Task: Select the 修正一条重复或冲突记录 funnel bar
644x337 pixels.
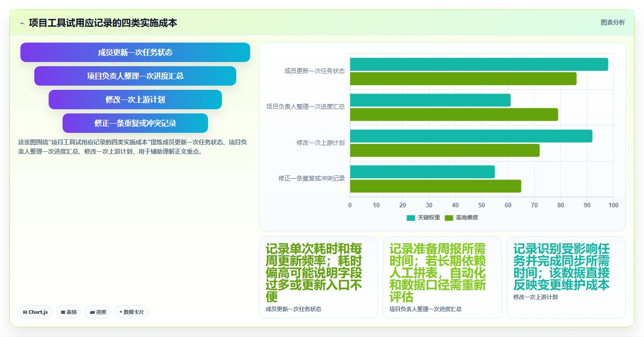Action: tap(135, 123)
